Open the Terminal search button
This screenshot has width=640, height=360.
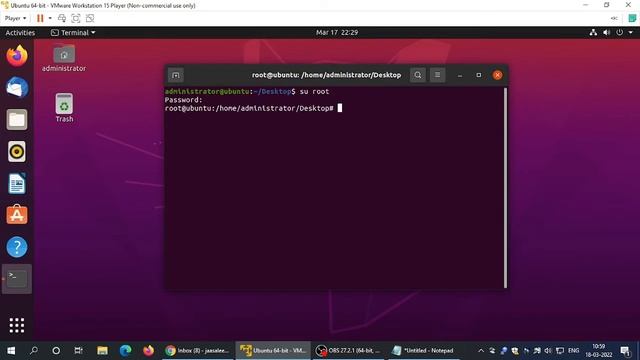pos(418,75)
